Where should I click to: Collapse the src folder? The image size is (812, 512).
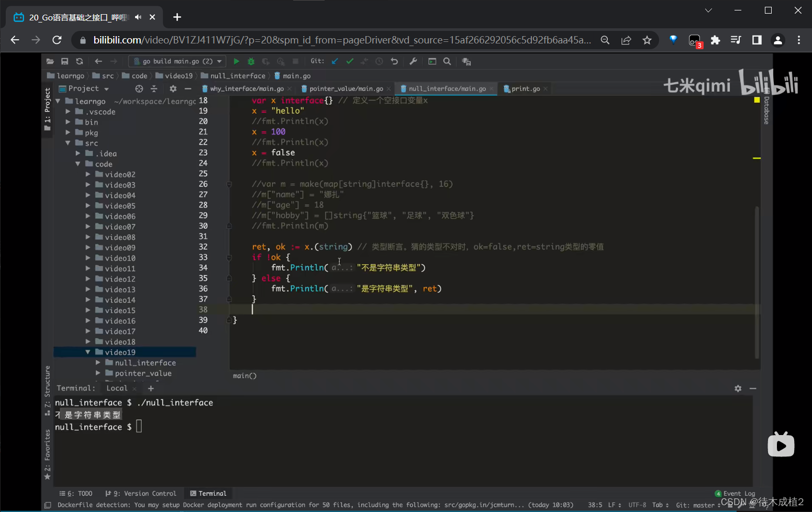point(68,143)
